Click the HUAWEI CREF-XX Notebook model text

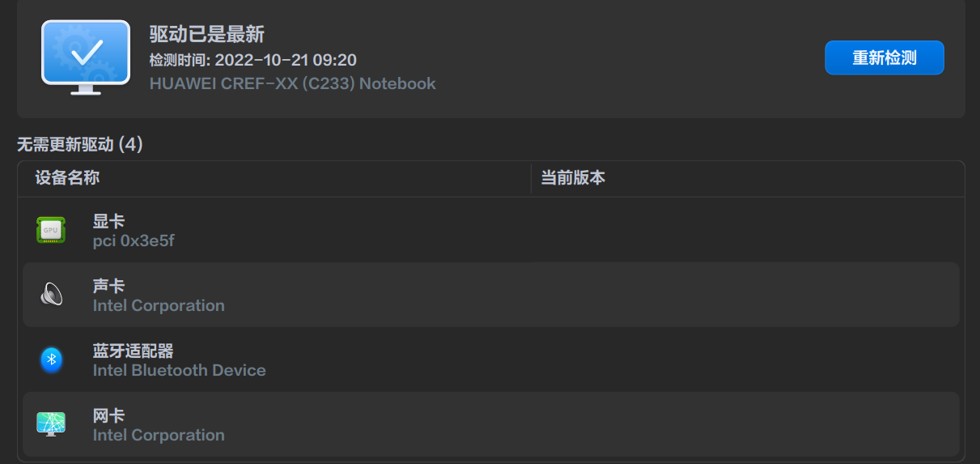[x=292, y=83]
